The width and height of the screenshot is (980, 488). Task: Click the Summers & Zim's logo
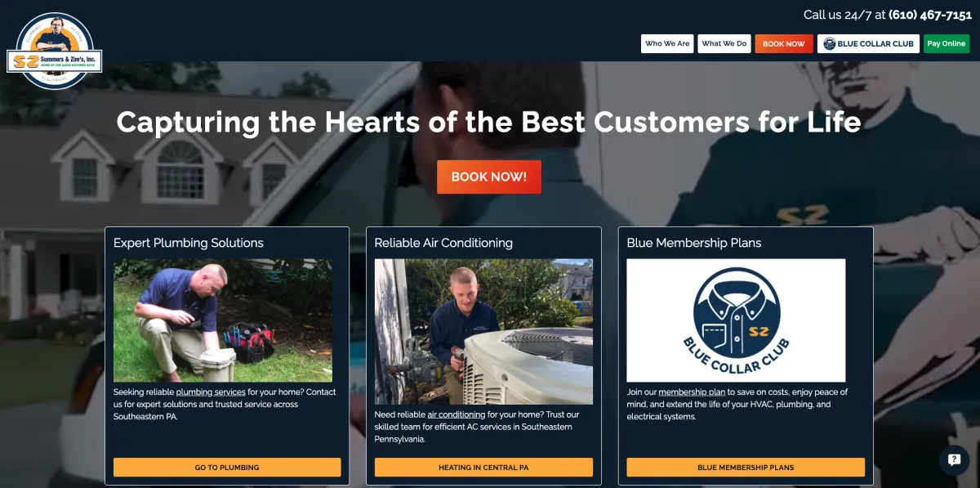[x=55, y=51]
